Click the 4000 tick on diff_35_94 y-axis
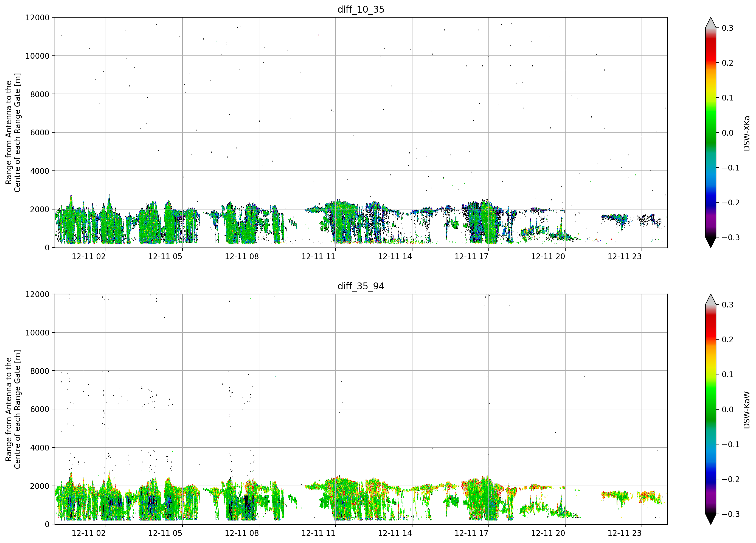756x543 pixels. pyautogui.click(x=40, y=448)
